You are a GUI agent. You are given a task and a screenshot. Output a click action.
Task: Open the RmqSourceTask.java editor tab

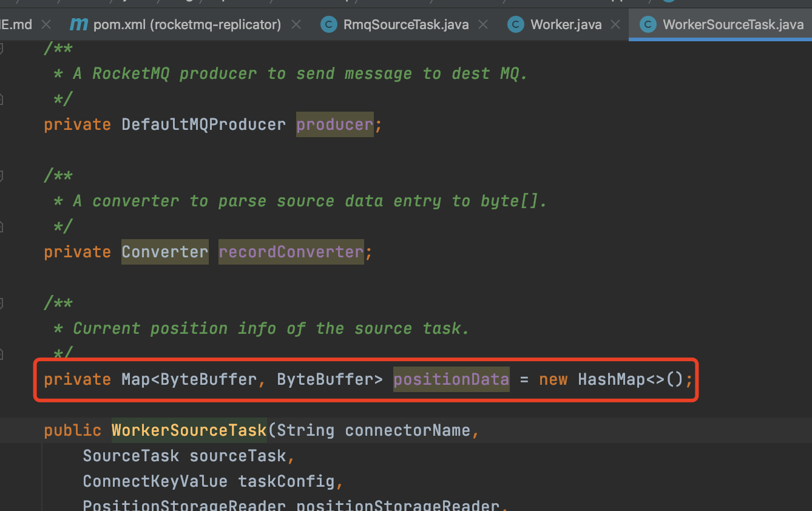point(406,25)
